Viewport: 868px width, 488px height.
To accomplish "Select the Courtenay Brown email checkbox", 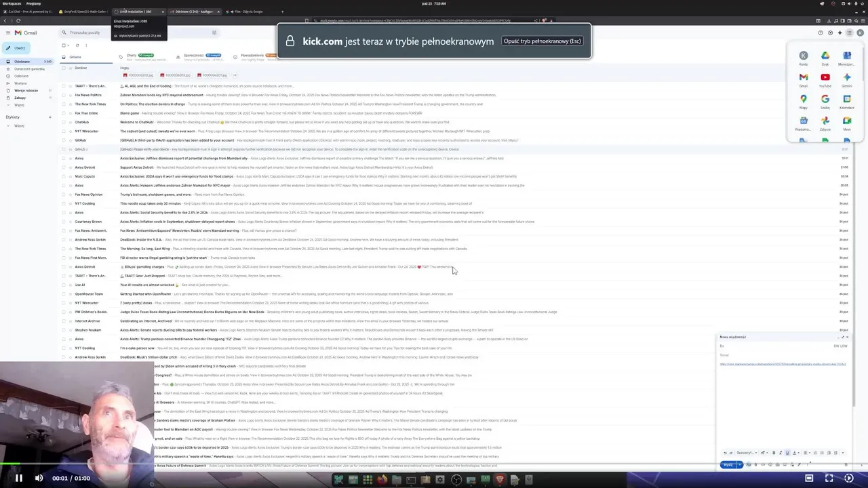I will pyautogui.click(x=64, y=222).
